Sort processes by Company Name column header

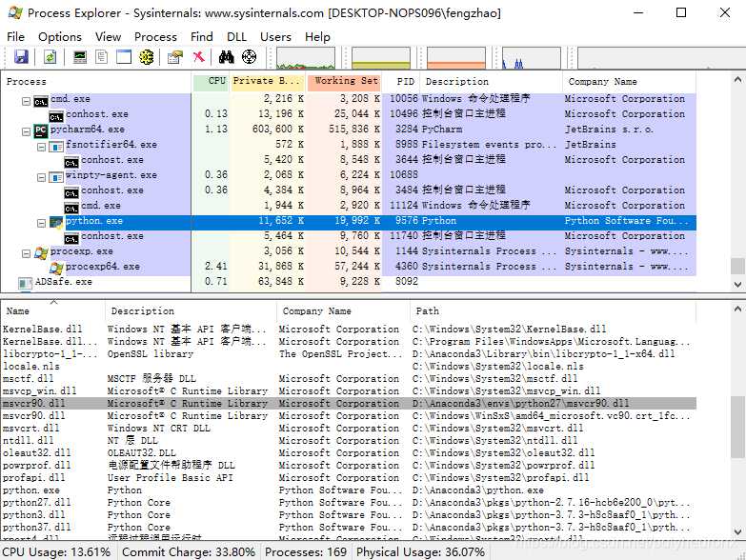pos(630,81)
